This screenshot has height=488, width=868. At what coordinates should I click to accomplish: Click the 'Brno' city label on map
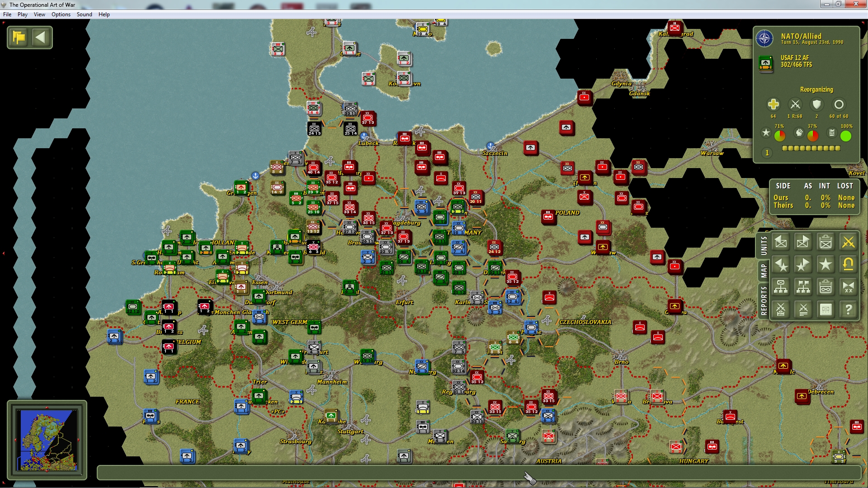coord(621,362)
